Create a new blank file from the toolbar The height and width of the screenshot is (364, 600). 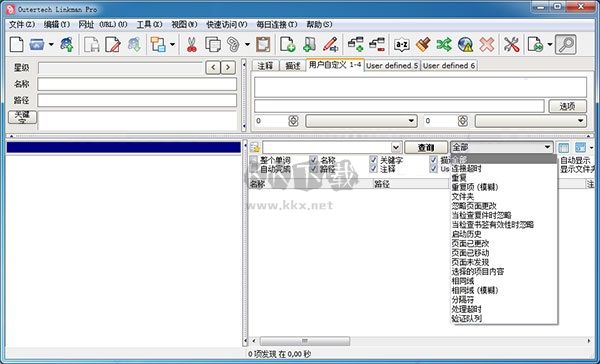[x=16, y=44]
